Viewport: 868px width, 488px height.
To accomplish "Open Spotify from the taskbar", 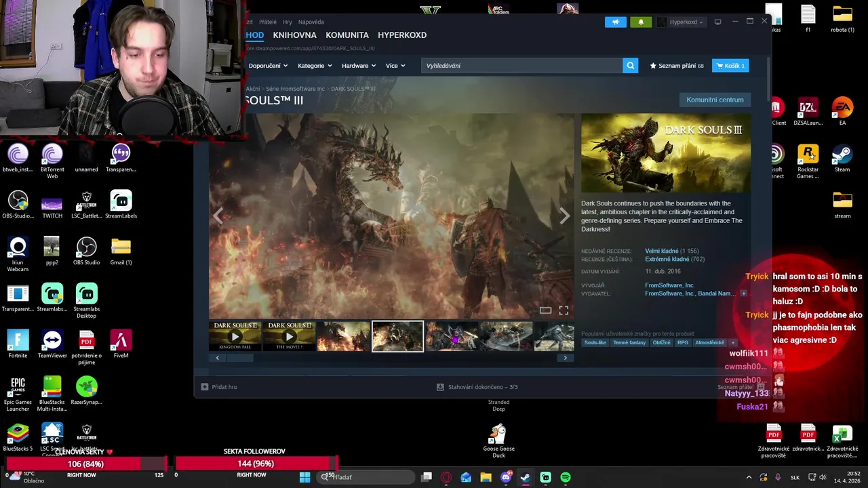I will (x=566, y=477).
